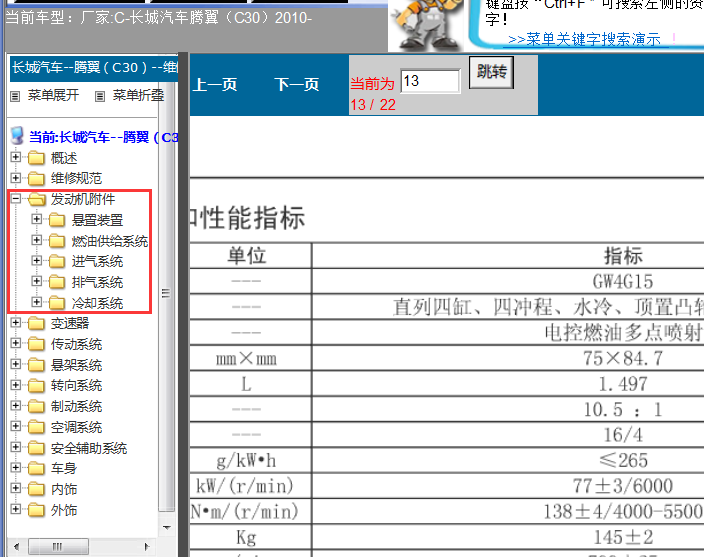The height and width of the screenshot is (557, 704).
Task: Click the folder icon for 悬架系统
Action: coord(36,365)
